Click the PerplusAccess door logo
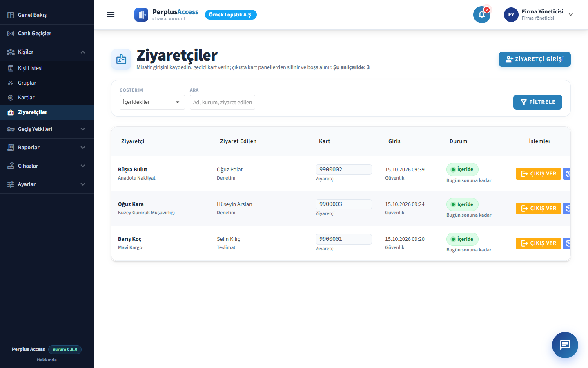This screenshot has height=368, width=588. (x=141, y=15)
